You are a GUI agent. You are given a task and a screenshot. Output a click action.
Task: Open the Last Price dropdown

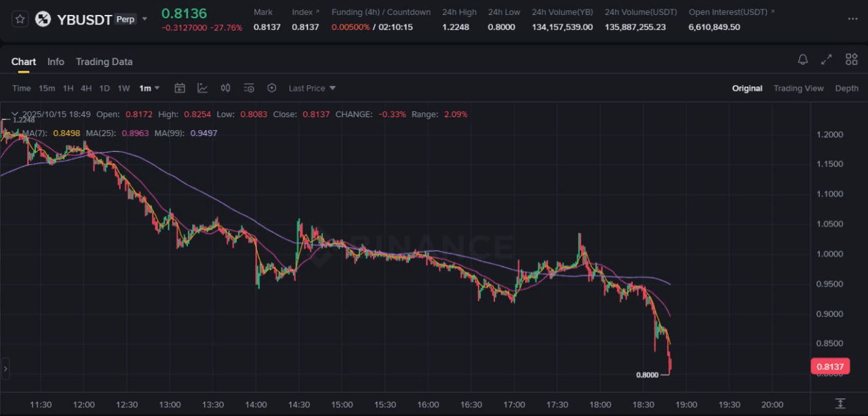312,88
